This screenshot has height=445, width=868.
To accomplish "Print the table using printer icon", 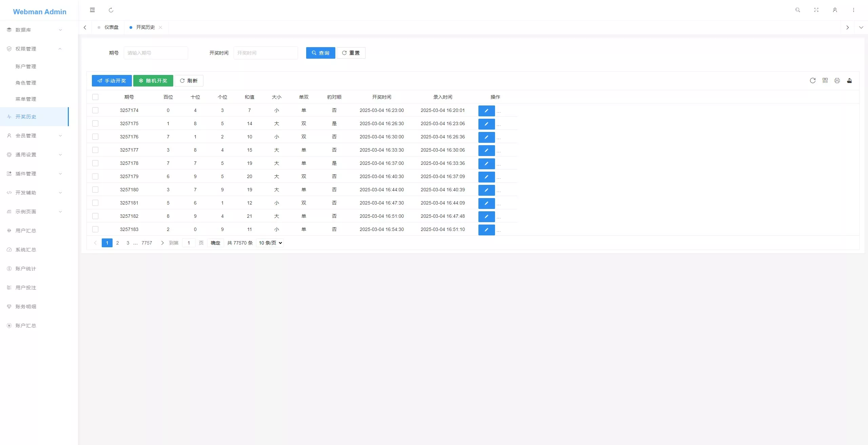I will click(837, 80).
